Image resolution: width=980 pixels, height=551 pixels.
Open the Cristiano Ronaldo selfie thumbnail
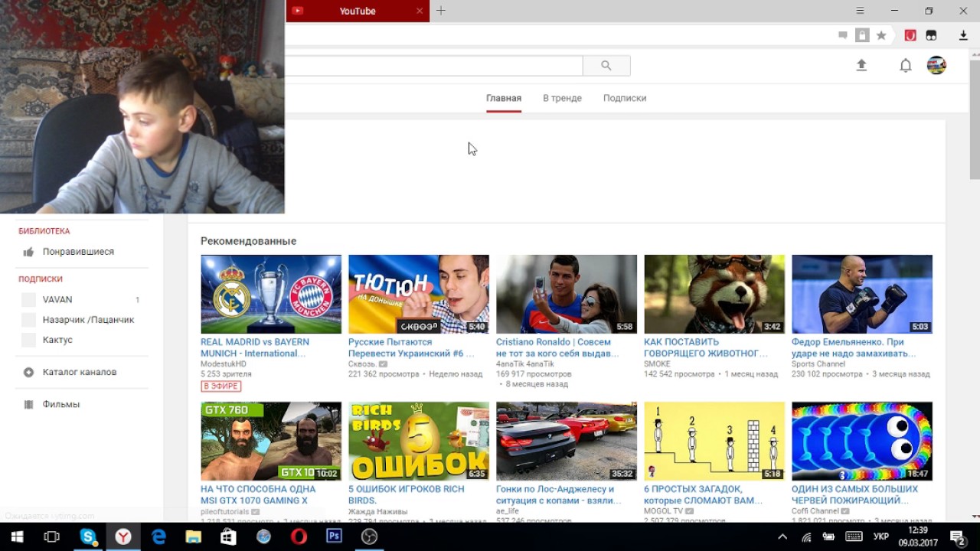pos(567,295)
